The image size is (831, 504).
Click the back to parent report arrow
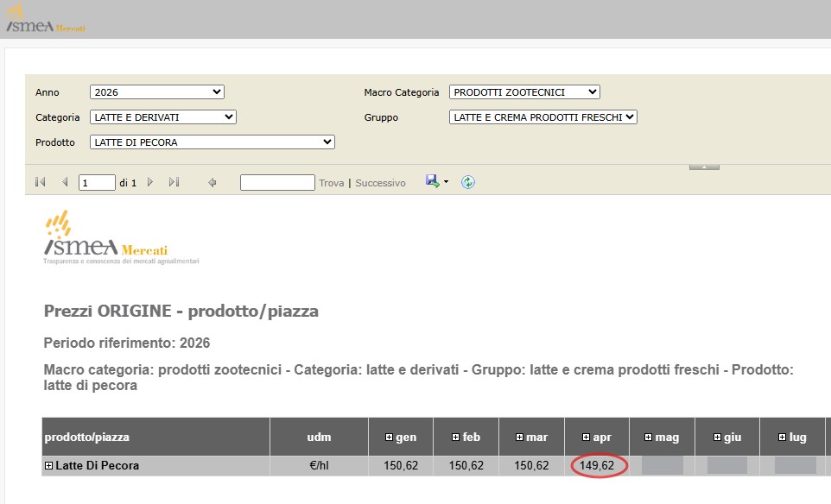pos(212,183)
